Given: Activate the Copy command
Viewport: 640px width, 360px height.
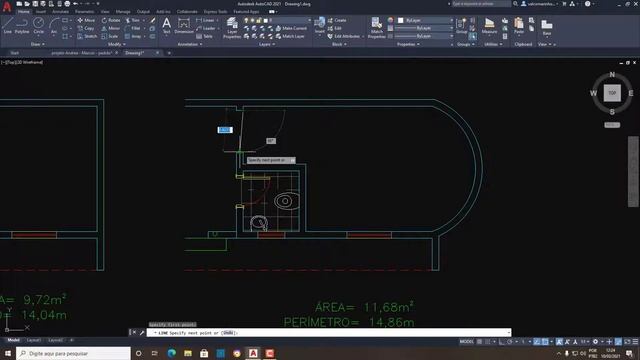Looking at the screenshot, I should pos(86,28).
